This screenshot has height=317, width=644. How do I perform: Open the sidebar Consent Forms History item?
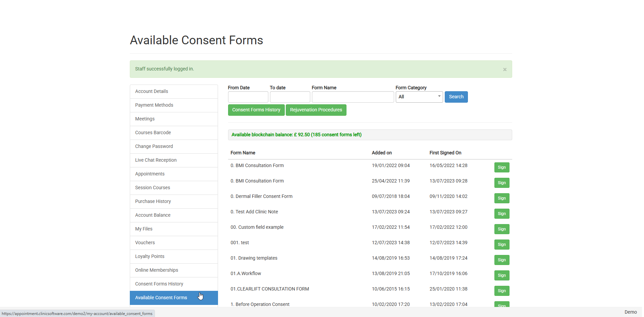[174, 284]
